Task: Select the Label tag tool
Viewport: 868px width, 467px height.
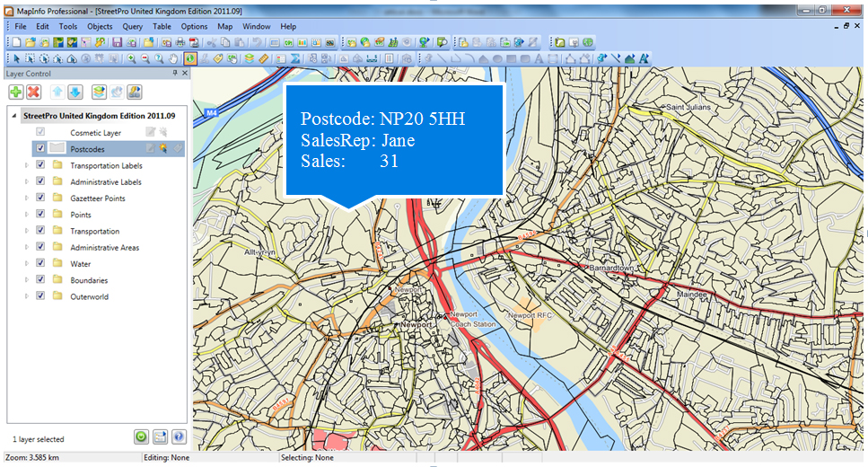Action: 218,58
